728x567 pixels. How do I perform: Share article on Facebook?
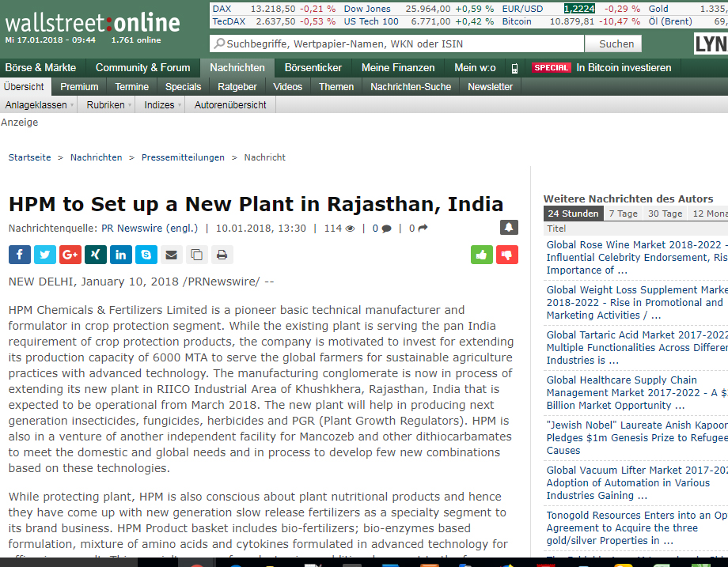point(20,255)
